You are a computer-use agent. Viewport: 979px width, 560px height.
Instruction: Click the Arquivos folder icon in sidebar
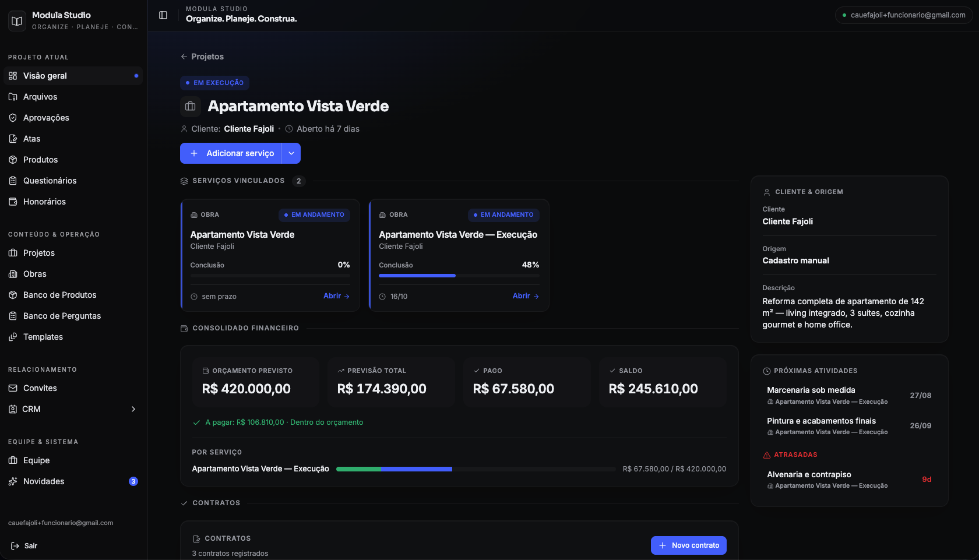(x=13, y=97)
